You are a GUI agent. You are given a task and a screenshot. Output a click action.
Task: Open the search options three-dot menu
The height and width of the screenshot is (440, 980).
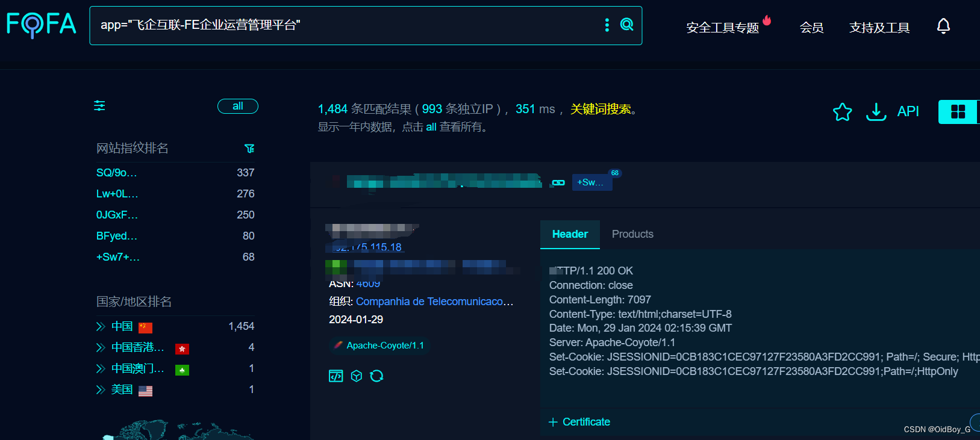(x=607, y=25)
